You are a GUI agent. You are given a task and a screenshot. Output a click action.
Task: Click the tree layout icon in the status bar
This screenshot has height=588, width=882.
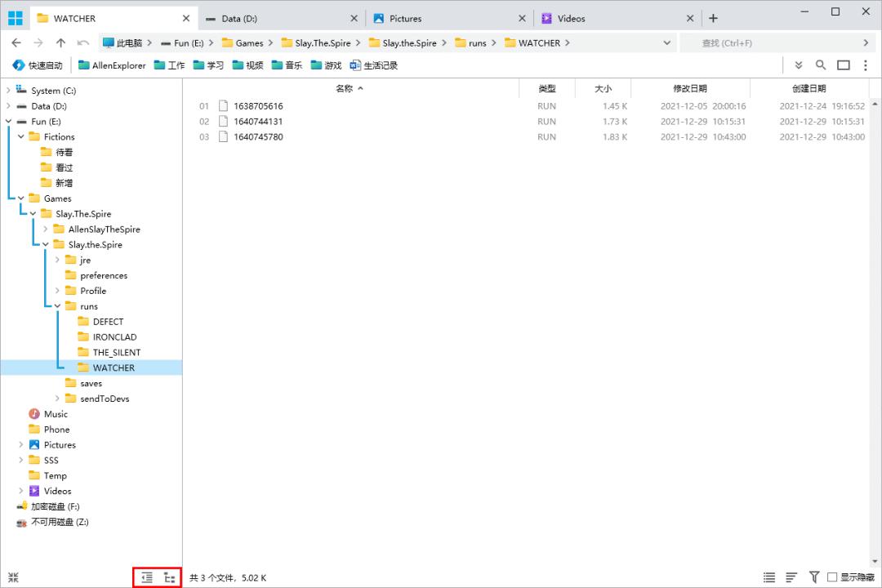169,577
